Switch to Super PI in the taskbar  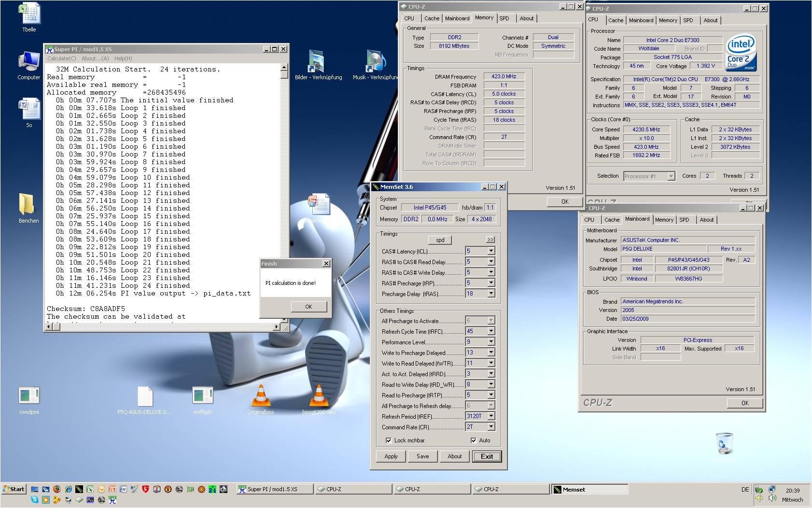click(275, 490)
